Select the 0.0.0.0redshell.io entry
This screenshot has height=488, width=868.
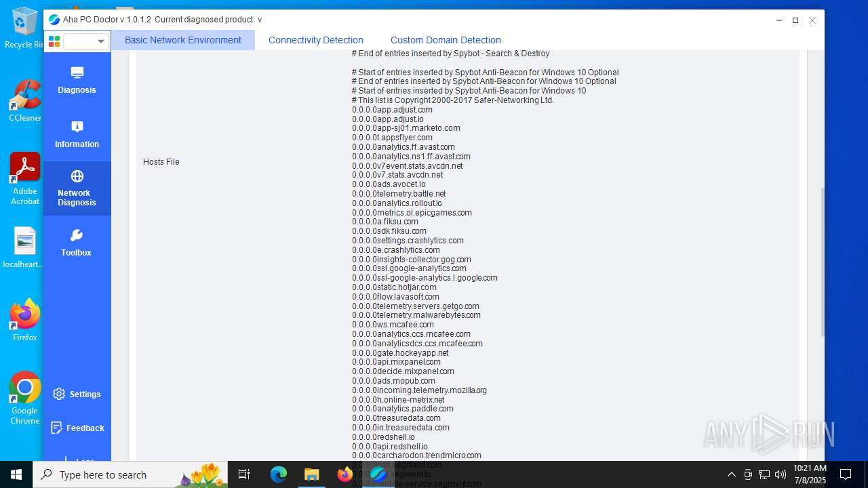383,437
